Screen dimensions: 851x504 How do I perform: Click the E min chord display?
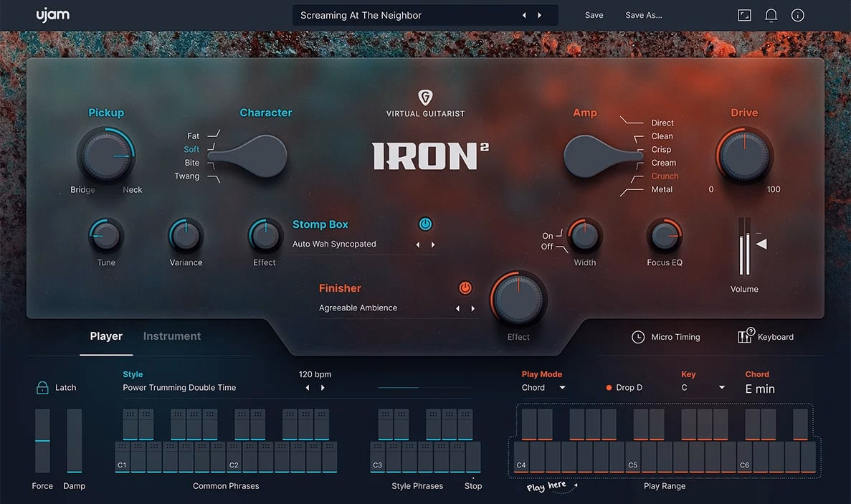[x=760, y=389]
